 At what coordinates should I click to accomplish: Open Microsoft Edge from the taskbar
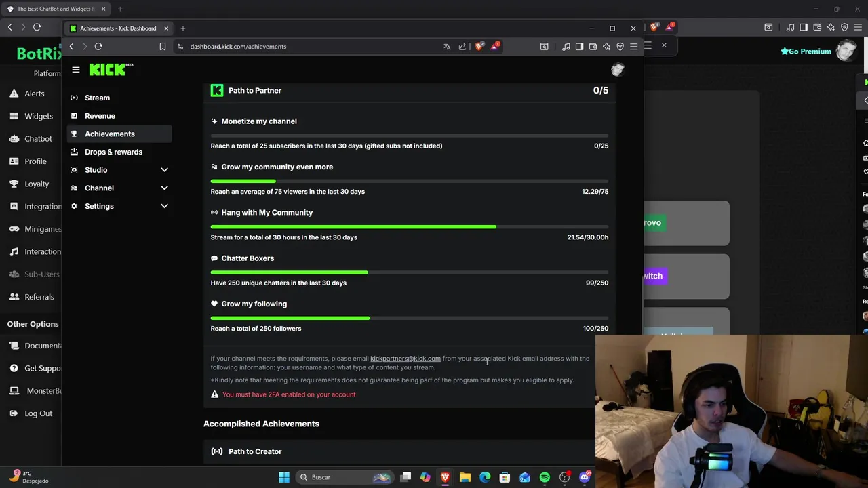(485, 477)
